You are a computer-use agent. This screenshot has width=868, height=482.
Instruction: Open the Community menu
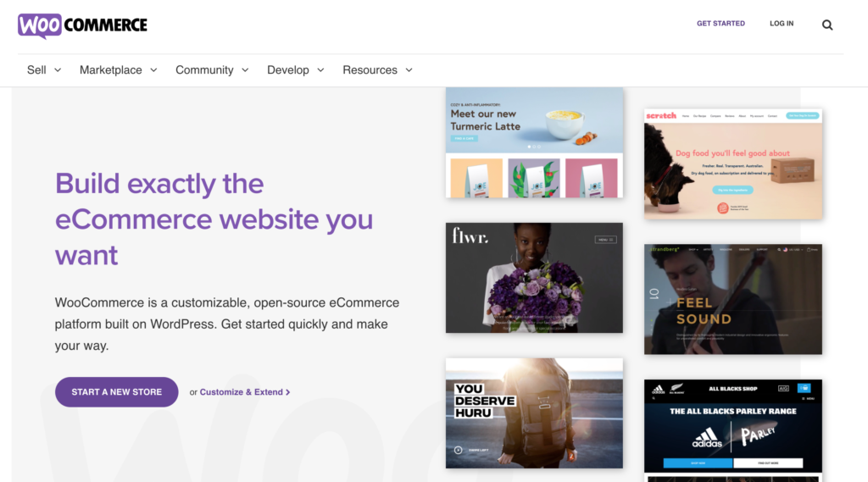coord(204,70)
